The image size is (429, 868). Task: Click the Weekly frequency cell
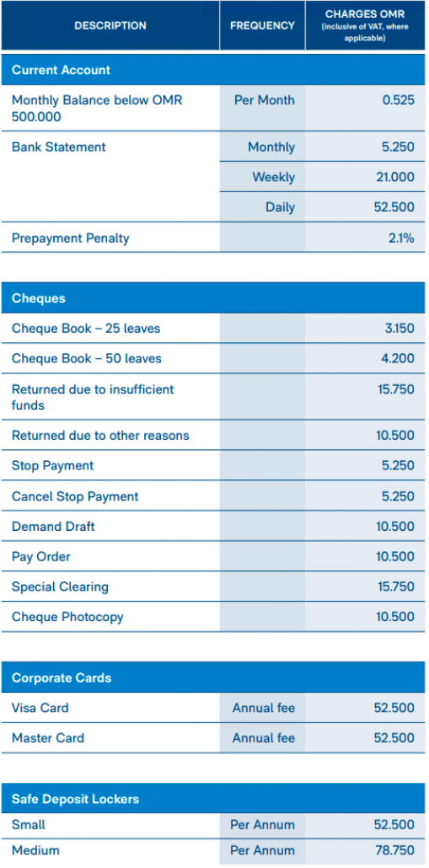click(262, 177)
